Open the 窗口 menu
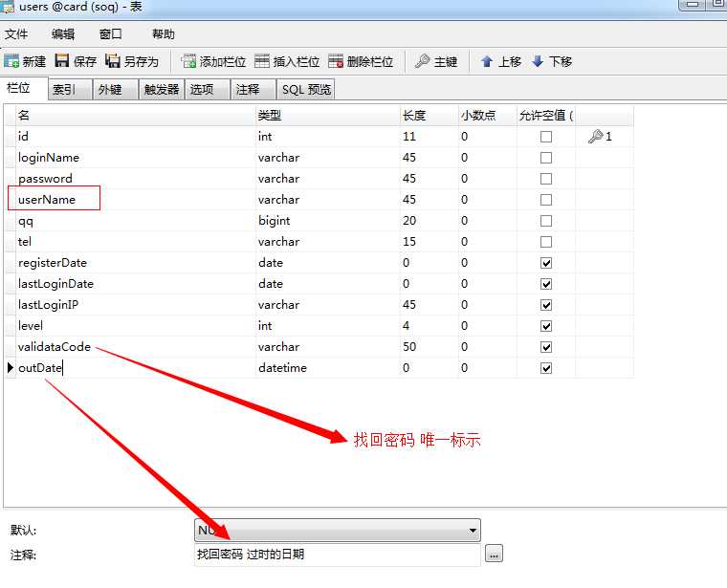Viewport: 727px width, 588px height. click(x=110, y=33)
